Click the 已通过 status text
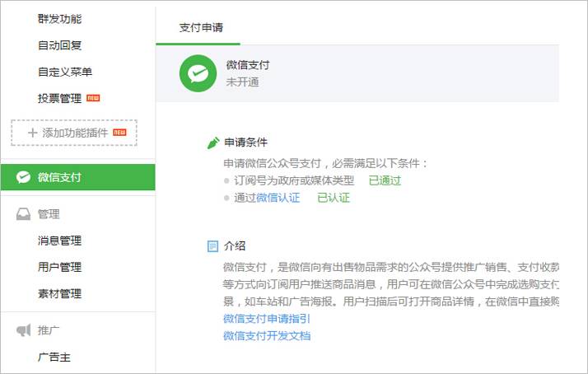 click(x=385, y=180)
